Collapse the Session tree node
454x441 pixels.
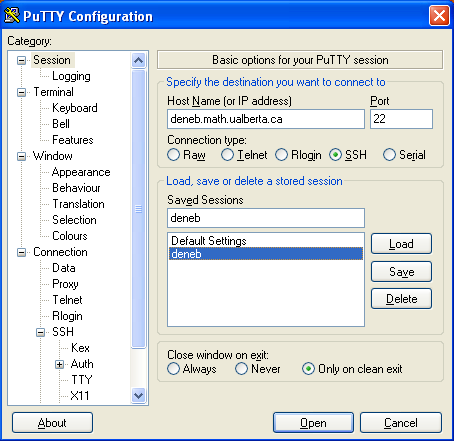[x=21, y=60]
